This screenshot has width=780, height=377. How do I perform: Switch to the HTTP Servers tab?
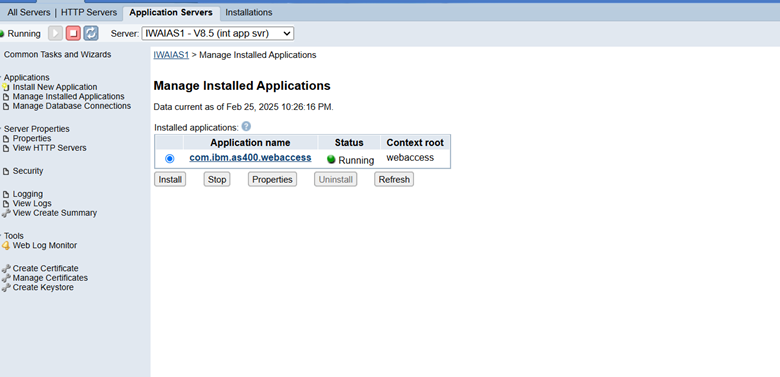coord(89,12)
